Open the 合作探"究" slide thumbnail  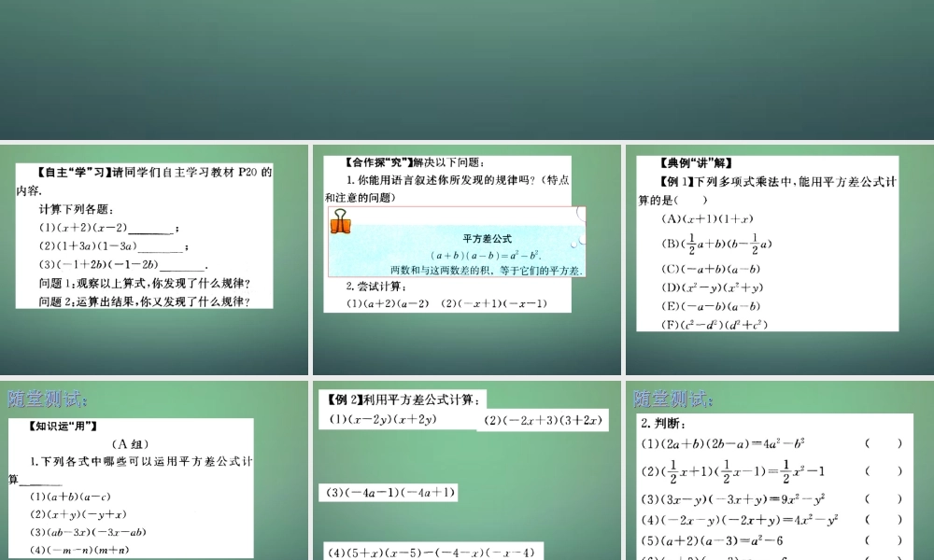[x=467, y=259]
